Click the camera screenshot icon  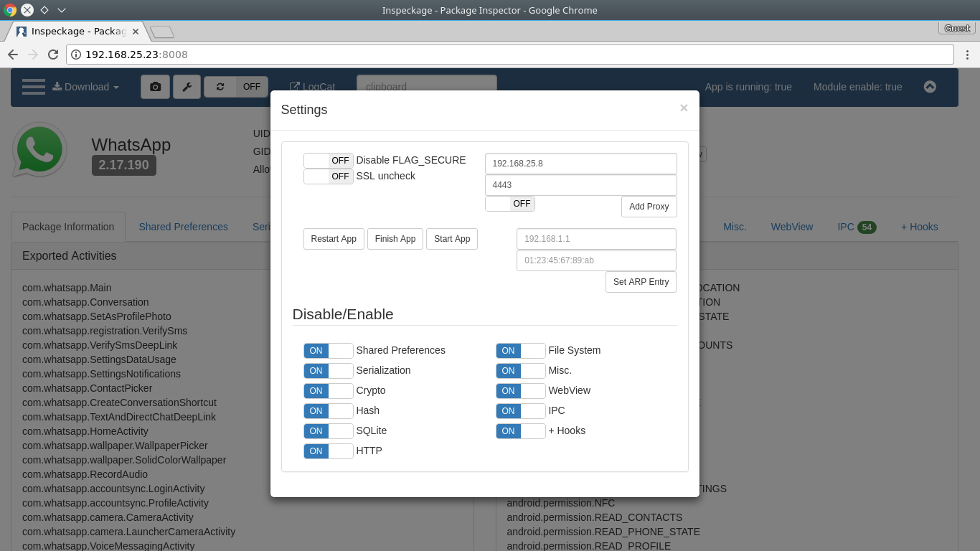point(155,87)
